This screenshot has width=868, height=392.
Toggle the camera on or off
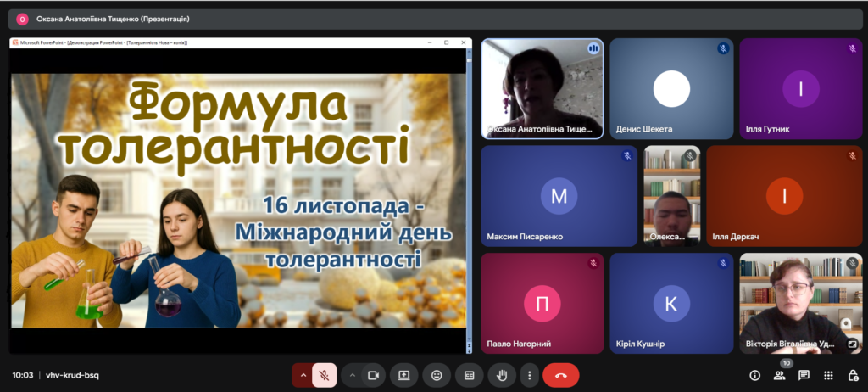372,375
